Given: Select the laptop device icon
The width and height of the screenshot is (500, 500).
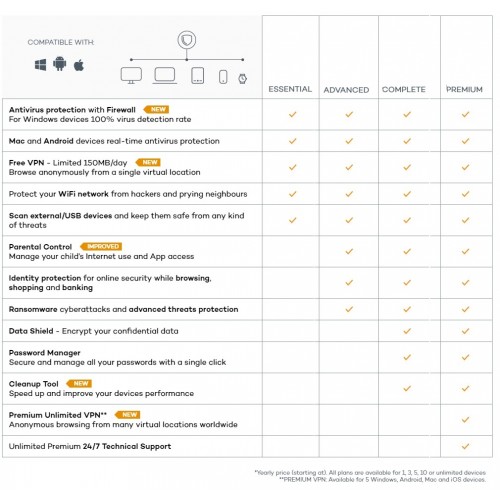Looking at the screenshot, I should (165, 75).
